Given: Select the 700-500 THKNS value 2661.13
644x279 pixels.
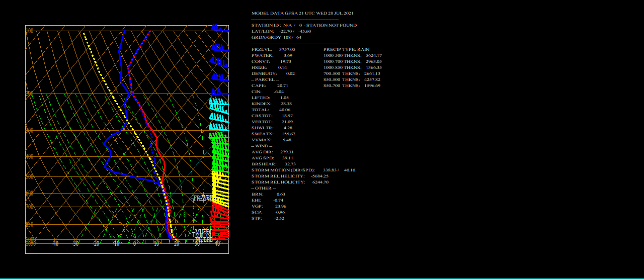Looking at the screenshot, I should point(372,73).
